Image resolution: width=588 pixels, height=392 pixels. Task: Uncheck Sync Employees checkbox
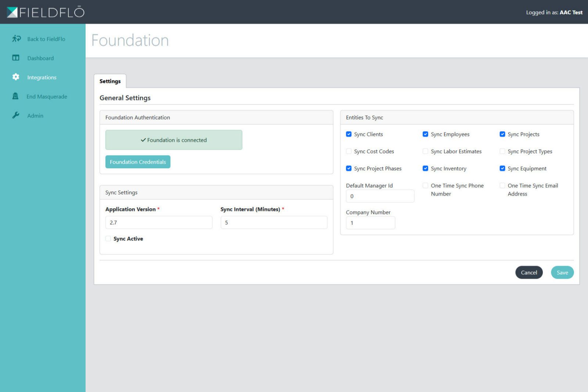pyautogui.click(x=425, y=134)
